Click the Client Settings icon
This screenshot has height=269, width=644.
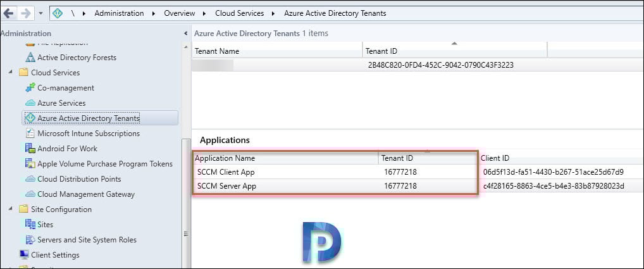[x=24, y=254]
